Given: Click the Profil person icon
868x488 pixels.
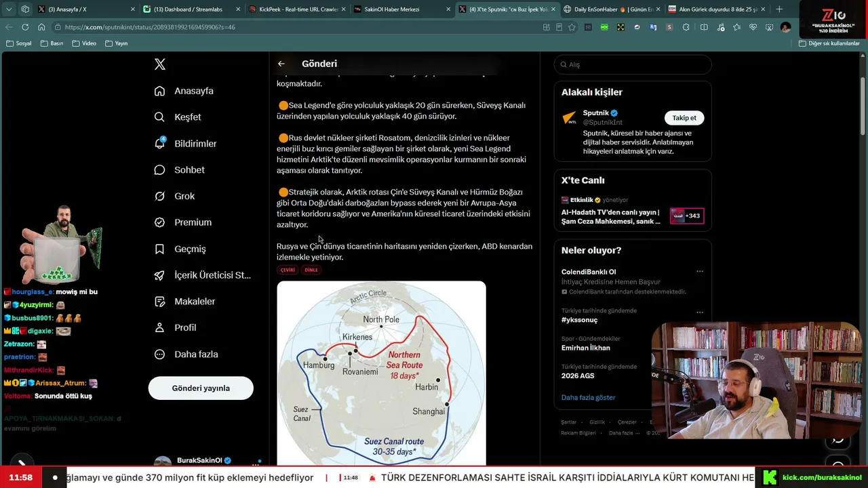Looking at the screenshot, I should 159,328.
